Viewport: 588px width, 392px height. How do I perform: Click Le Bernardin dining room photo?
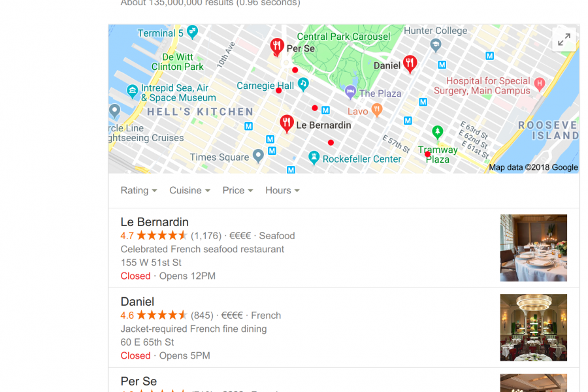[533, 248]
